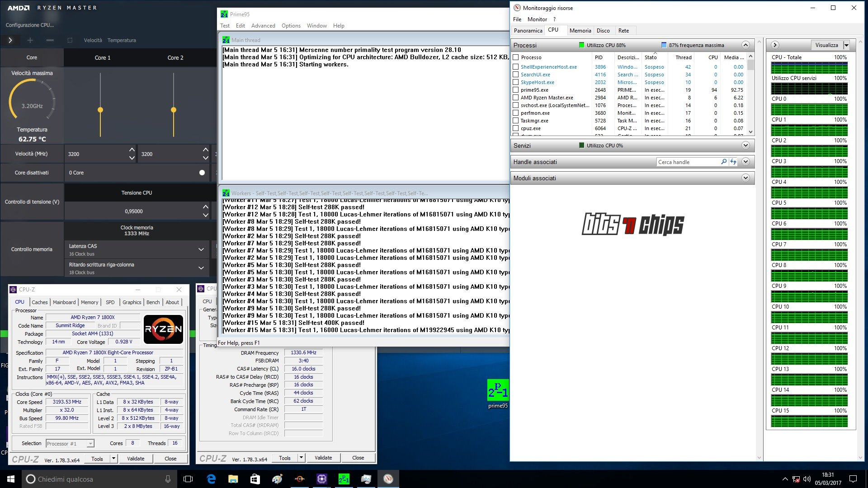Add a profile with the plus icon
The width and height of the screenshot is (868, 488).
click(x=30, y=40)
